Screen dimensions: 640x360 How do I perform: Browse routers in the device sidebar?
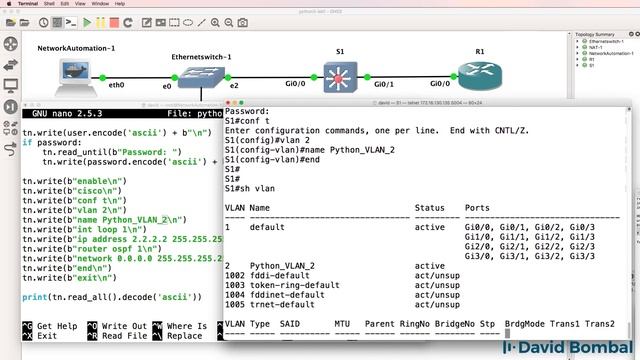pyautogui.click(x=11, y=44)
